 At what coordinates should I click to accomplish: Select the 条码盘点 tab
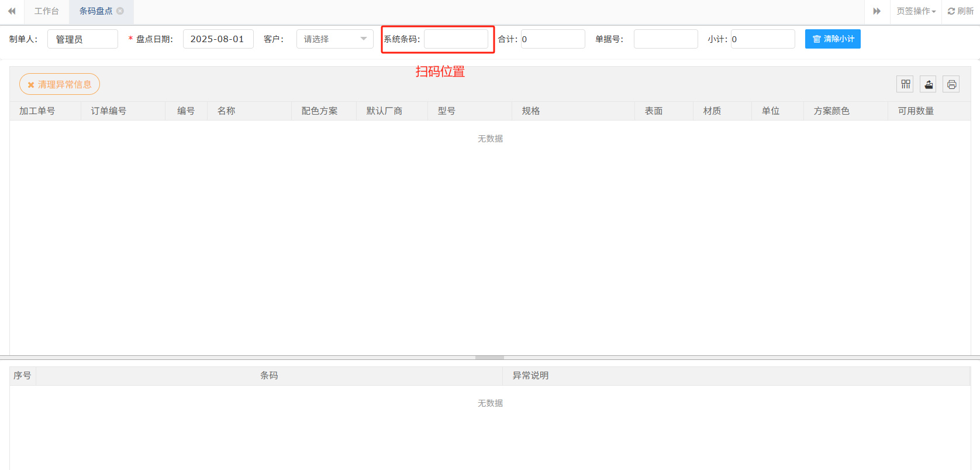(95, 11)
